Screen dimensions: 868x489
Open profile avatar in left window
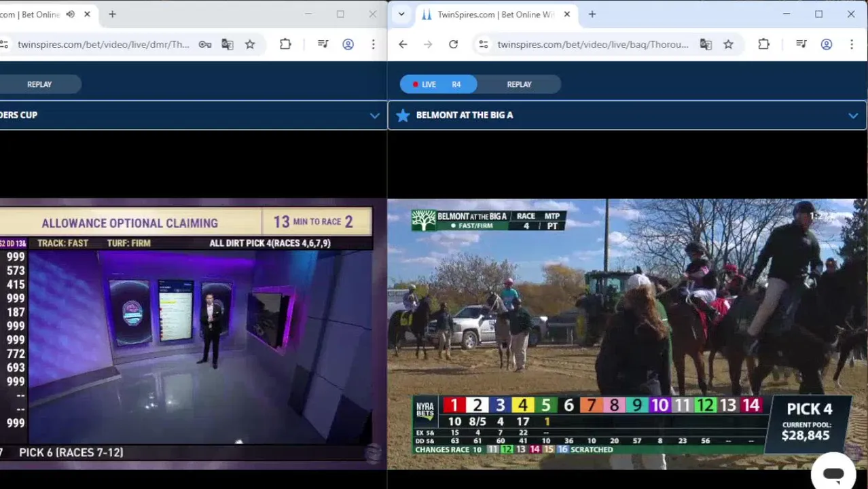pyautogui.click(x=348, y=45)
